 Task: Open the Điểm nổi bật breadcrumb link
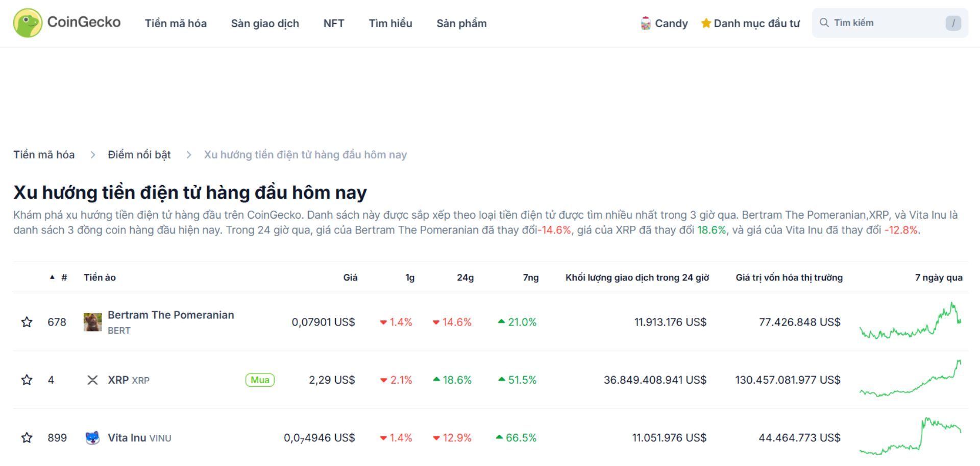click(139, 154)
